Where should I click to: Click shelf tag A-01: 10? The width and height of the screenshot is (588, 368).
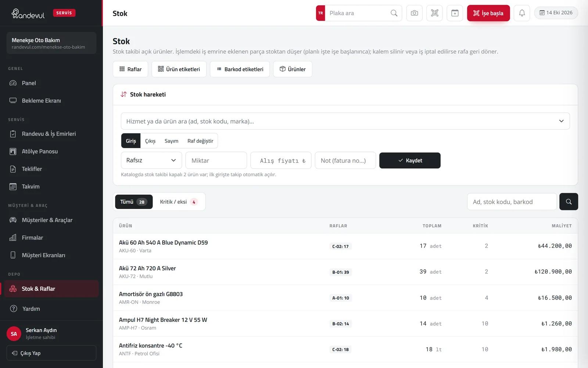[341, 298]
